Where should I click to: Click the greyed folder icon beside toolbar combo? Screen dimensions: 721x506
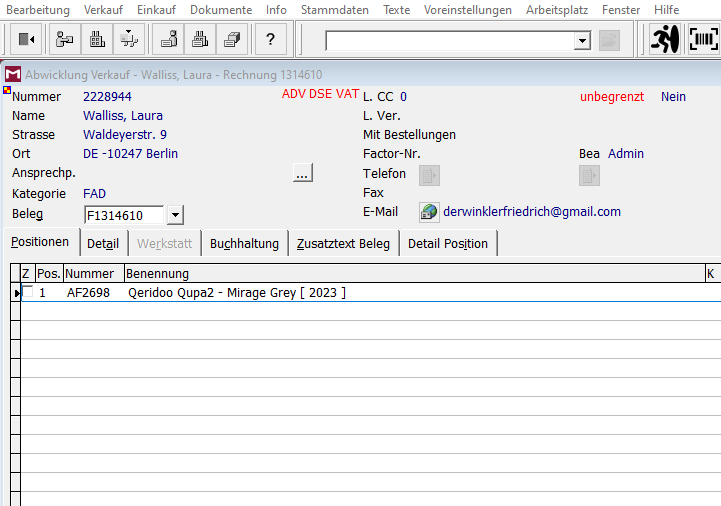click(x=609, y=41)
